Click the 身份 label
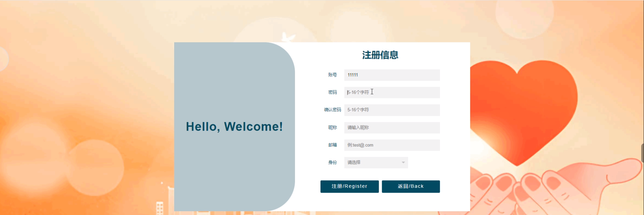Screen dimensions: 644x215 (x=332, y=162)
